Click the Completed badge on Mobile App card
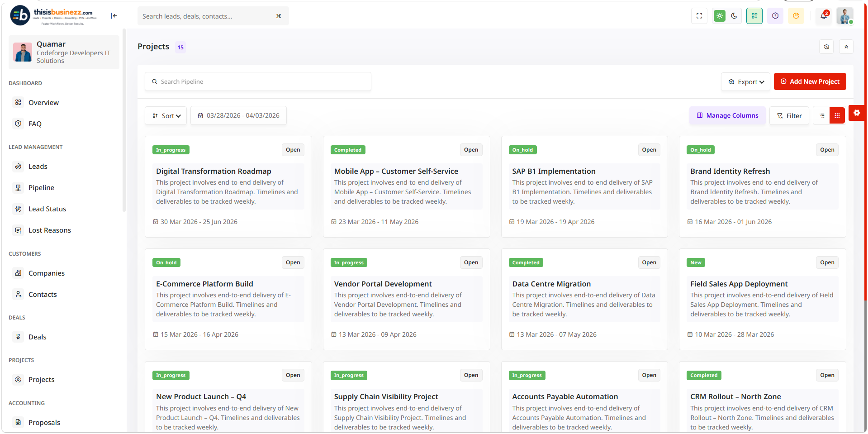 [348, 150]
